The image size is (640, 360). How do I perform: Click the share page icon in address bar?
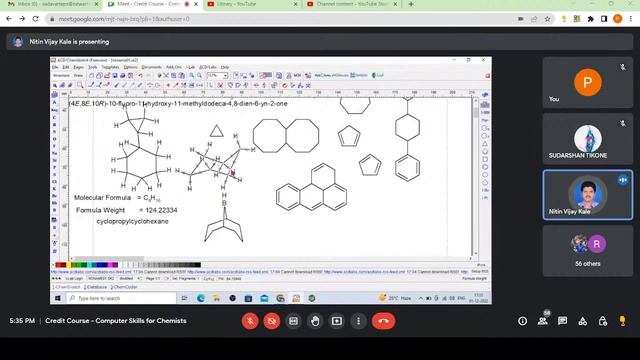534,19
